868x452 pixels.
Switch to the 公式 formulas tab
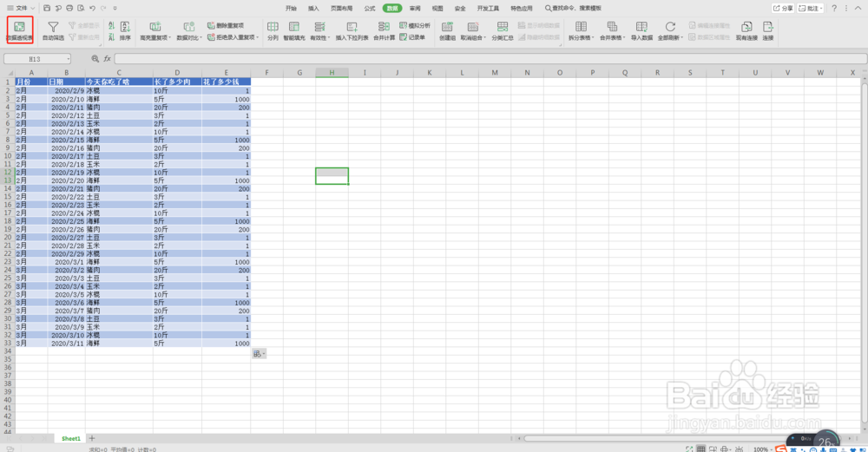pos(369,9)
